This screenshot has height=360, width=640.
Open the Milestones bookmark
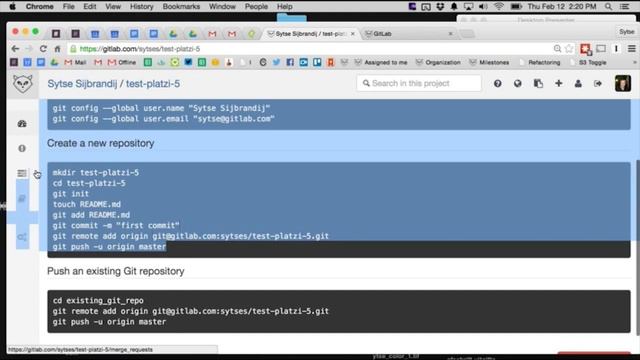(x=489, y=62)
